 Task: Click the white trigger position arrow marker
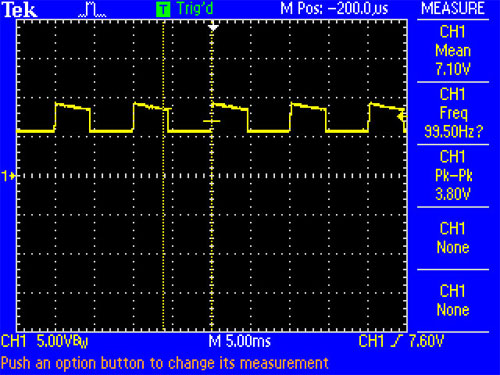213,27
